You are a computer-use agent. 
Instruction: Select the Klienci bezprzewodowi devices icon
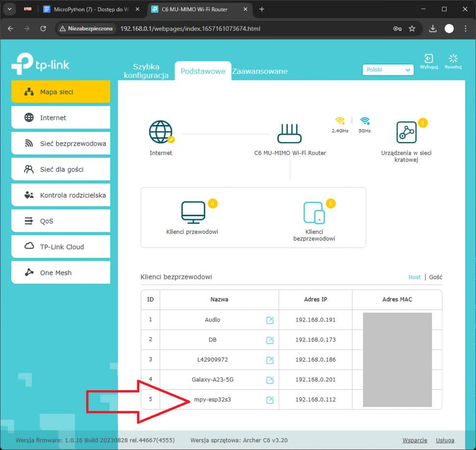314,212
